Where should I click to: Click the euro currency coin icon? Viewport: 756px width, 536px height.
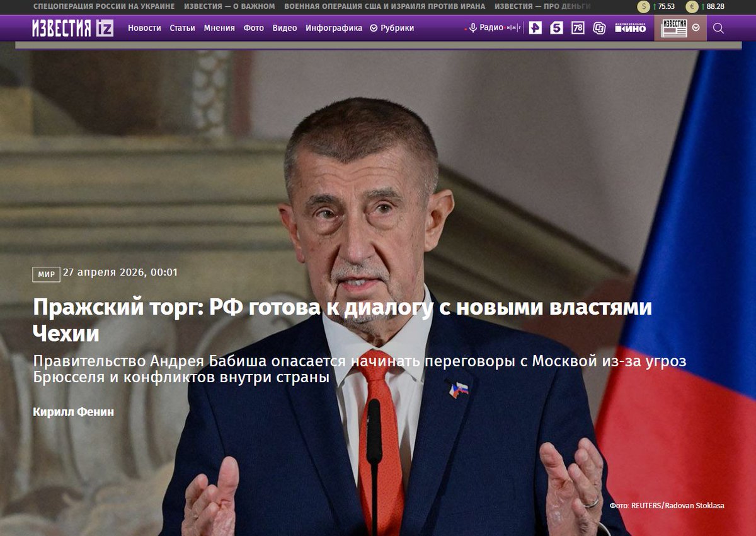692,7
